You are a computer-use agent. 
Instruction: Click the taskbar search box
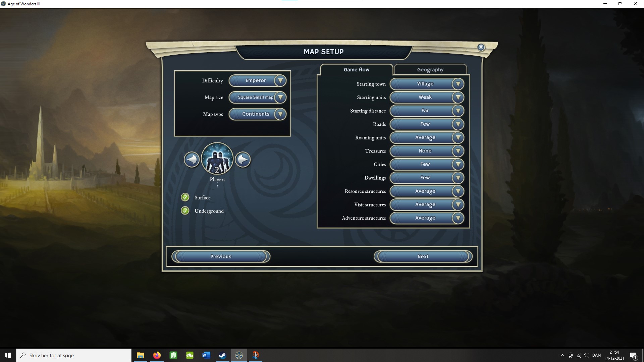74,355
